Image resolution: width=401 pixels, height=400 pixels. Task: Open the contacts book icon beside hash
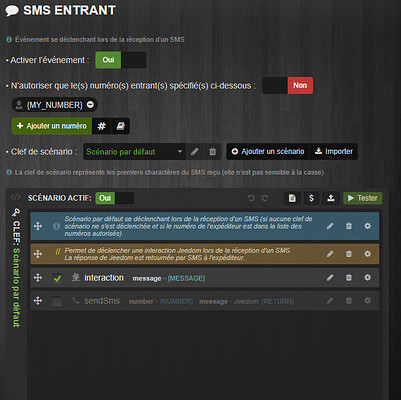tap(120, 126)
